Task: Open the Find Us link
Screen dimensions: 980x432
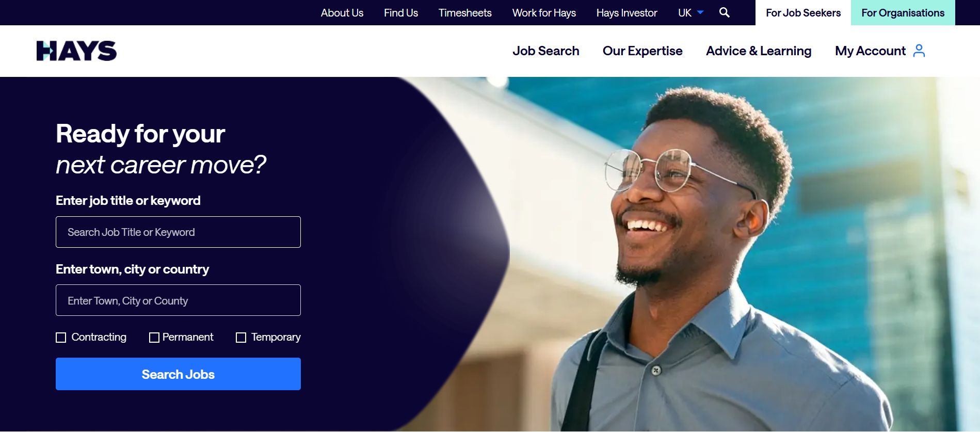Action: (400, 13)
